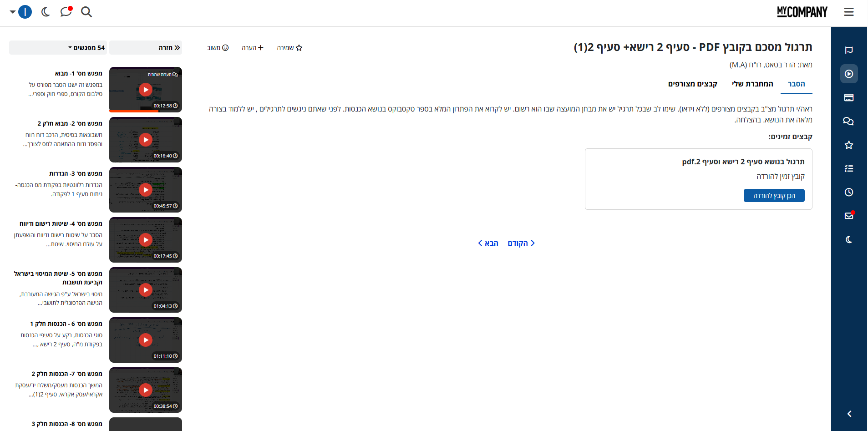Click the star favorites icon in sidebar
This screenshot has height=431, width=868.
(x=848, y=145)
